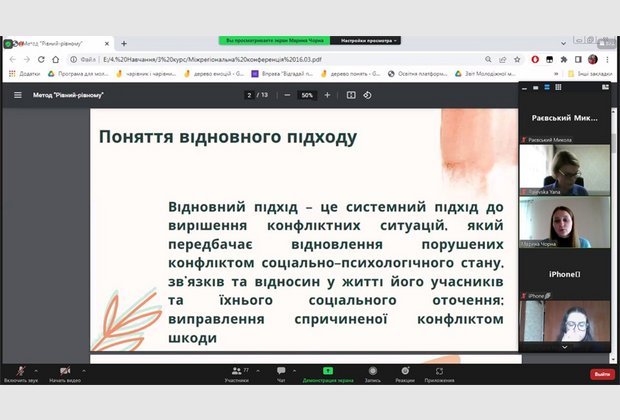This screenshot has width=620, height=420.
Task: Select the iPhone participant tile
Action: tap(565, 274)
